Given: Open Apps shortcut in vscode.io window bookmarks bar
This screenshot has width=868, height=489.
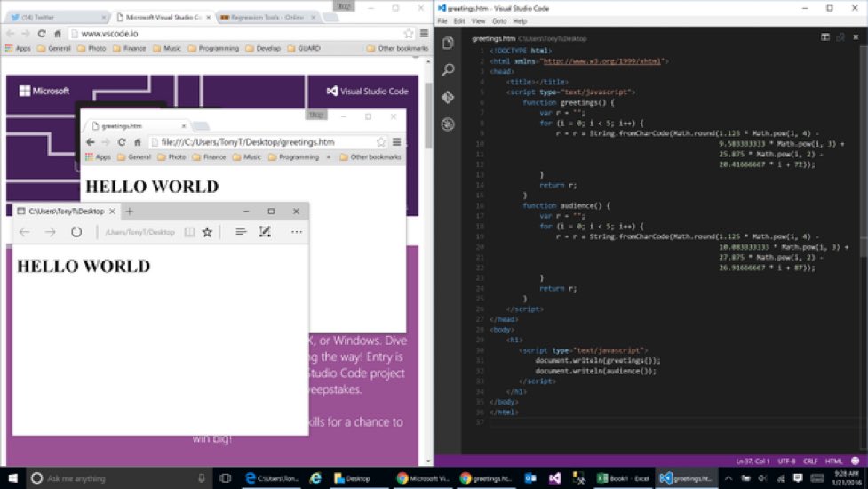Looking at the screenshot, I should point(19,48).
